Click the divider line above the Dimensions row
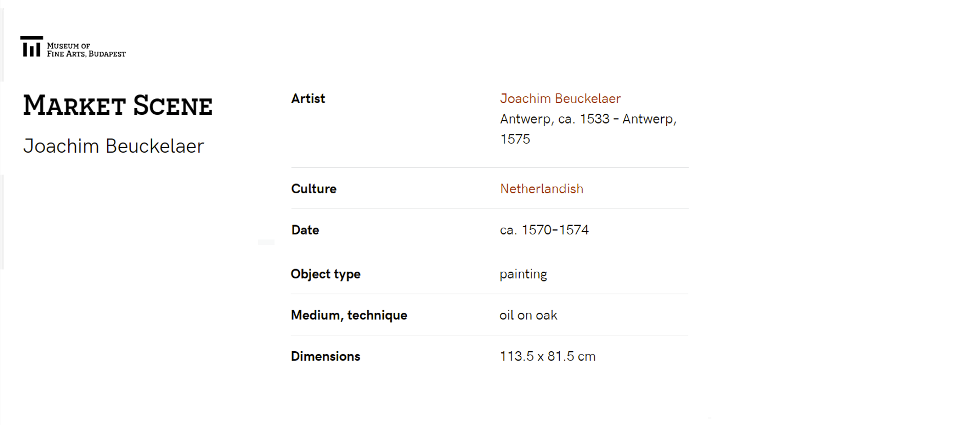This screenshot has width=980, height=425. point(489,335)
